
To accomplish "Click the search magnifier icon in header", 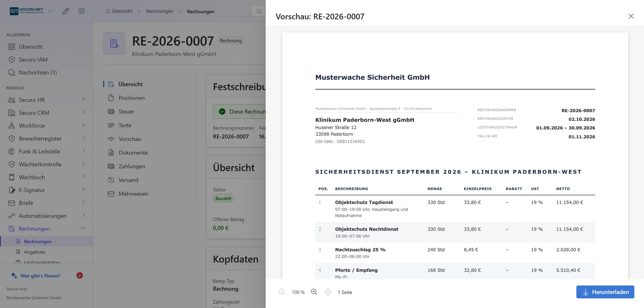I will (x=259, y=11).
